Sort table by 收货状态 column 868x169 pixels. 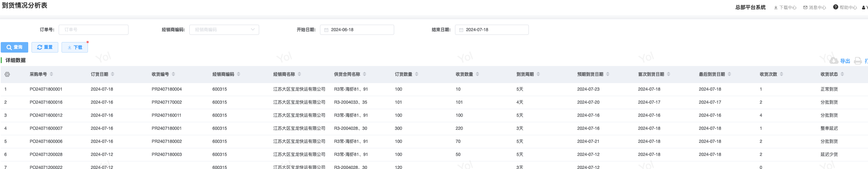click(842, 74)
